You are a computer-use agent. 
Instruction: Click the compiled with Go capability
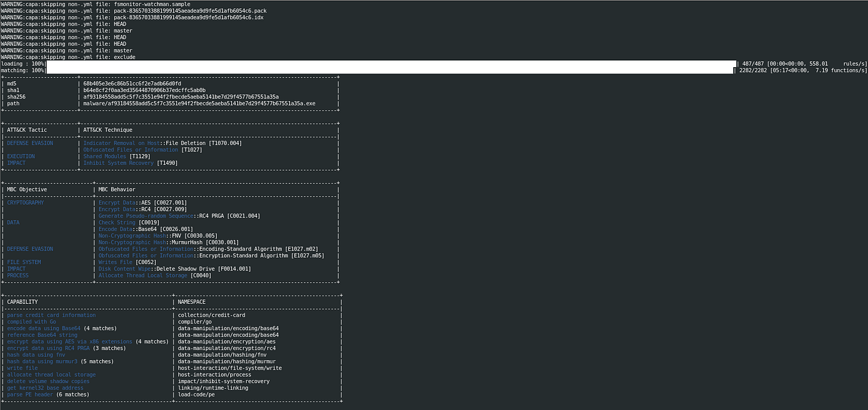point(32,322)
